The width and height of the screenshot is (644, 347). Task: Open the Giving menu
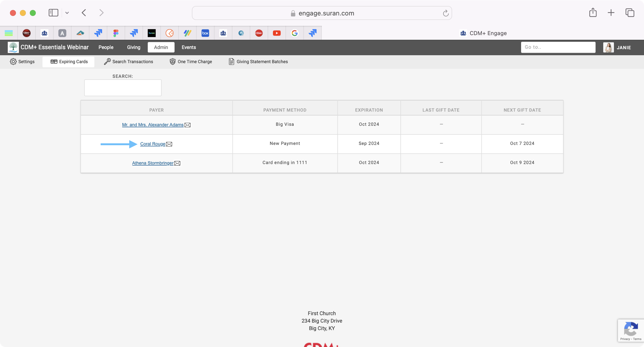pos(134,47)
